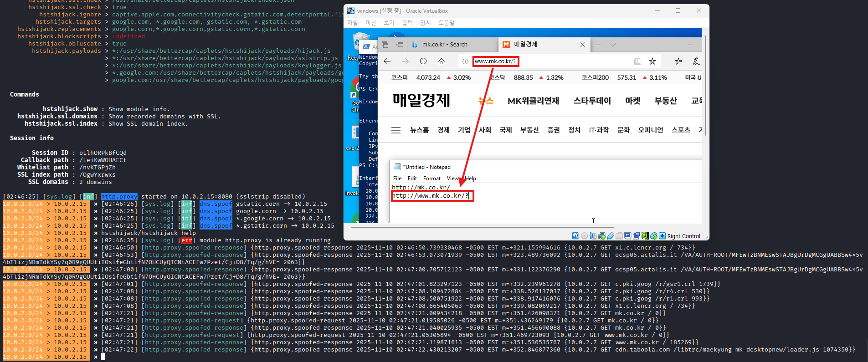Open reading view in Edge
868x362 pixels.
click(637, 61)
